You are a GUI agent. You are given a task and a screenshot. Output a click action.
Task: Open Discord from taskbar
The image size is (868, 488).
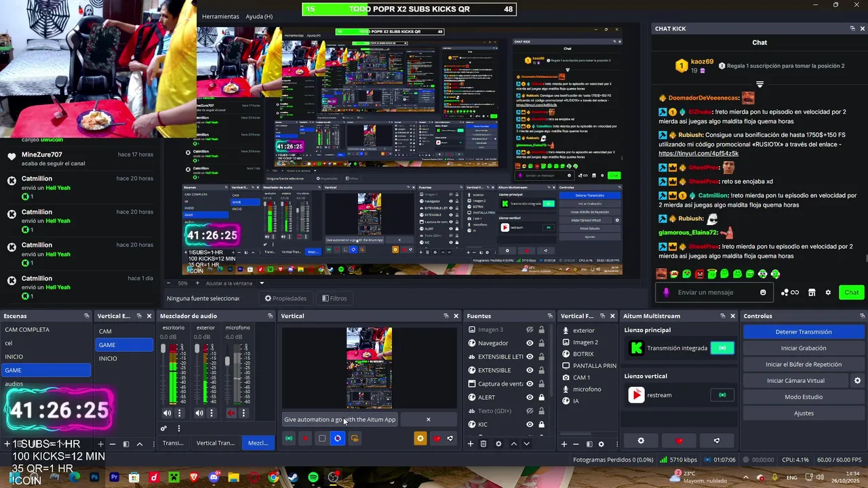click(x=214, y=477)
